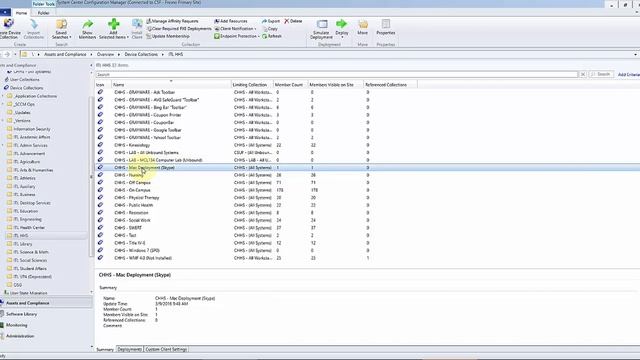Click the ITL Student Affairs folder icon
The width and height of the screenshot is (640, 360).
(10, 269)
